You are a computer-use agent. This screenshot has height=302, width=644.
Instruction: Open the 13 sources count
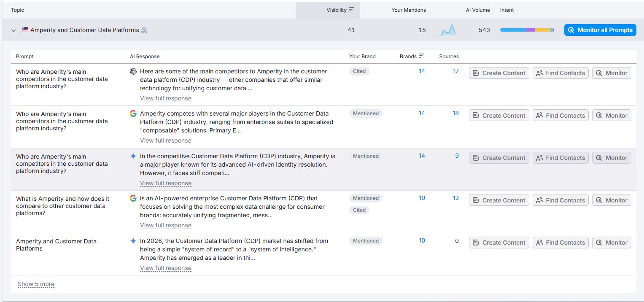tap(456, 198)
